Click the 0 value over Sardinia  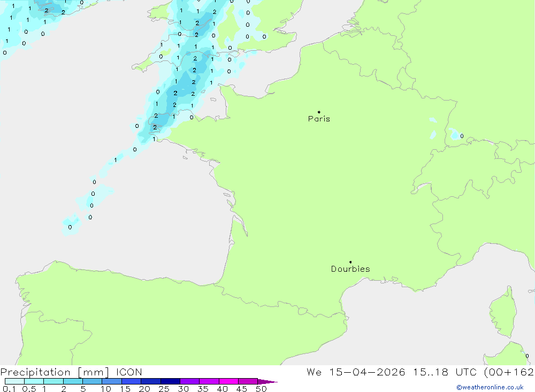click(527, 356)
